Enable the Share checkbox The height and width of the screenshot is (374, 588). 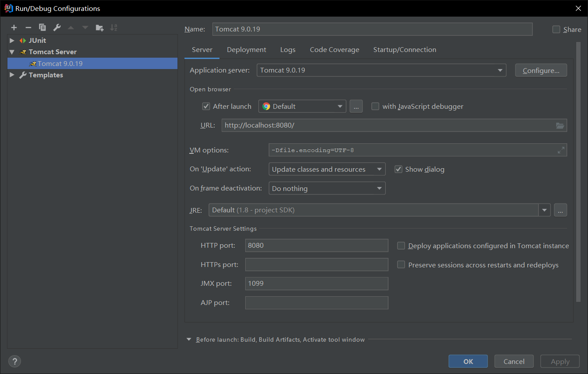[556, 29]
